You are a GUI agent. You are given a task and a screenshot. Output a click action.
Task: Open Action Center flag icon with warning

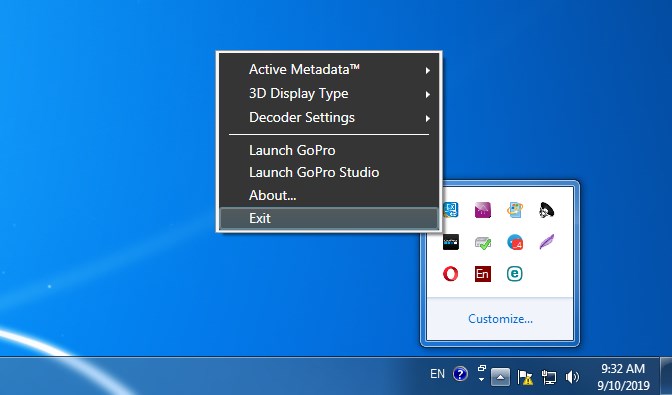(525, 377)
